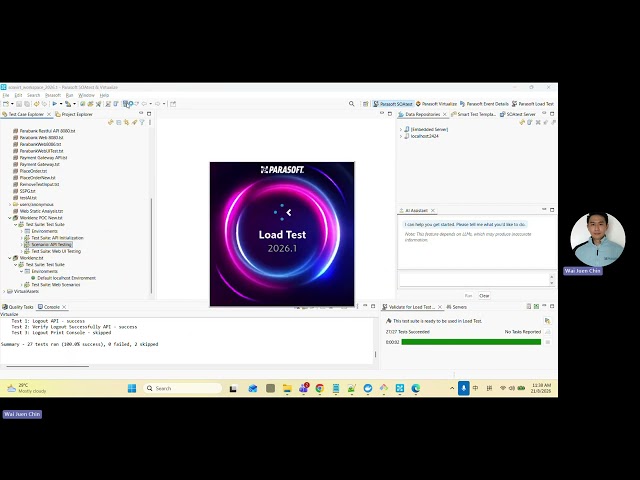Screen dimensions: 640x480
Task: Click the Open Perspective icon
Action: click(366, 104)
